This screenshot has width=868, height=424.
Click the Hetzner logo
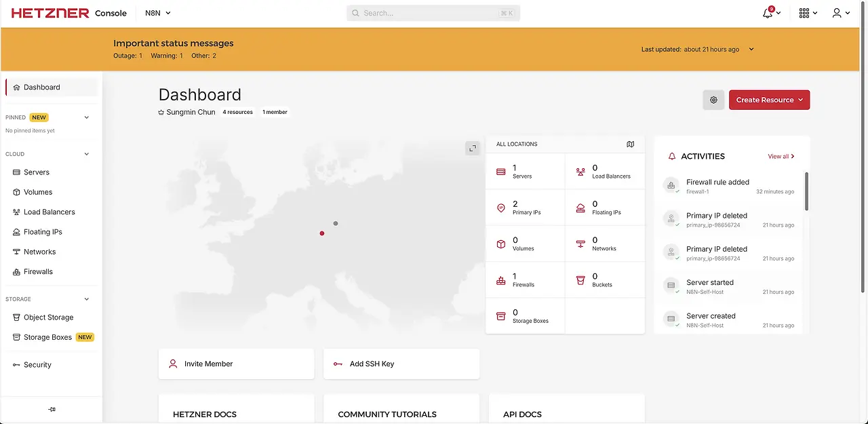[x=50, y=13]
